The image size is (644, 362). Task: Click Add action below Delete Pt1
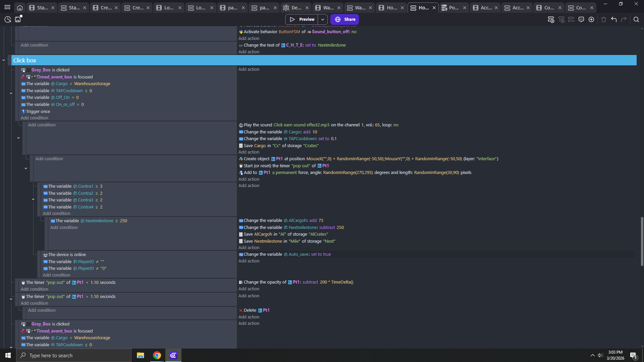pyautogui.click(x=249, y=317)
